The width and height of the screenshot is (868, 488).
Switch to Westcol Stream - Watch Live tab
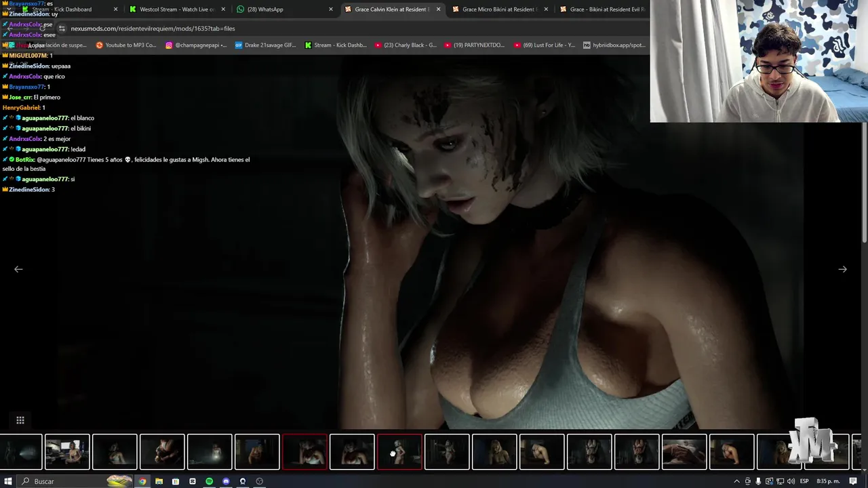(x=176, y=9)
